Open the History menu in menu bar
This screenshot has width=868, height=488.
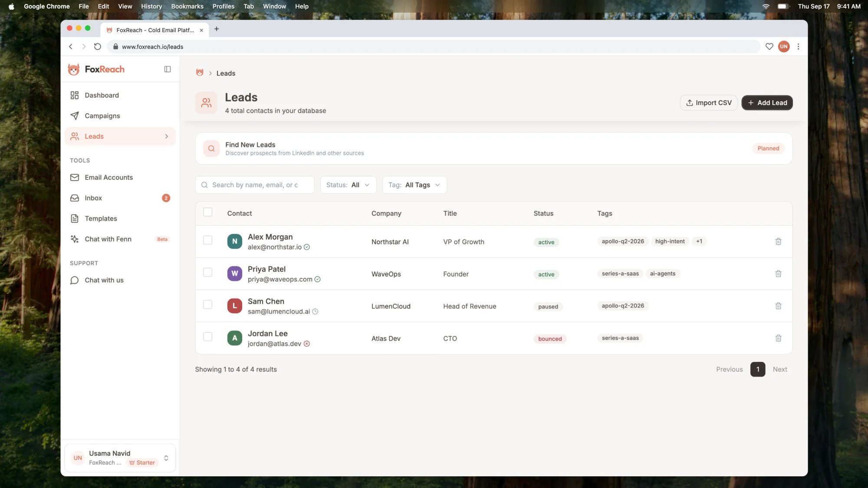[151, 7]
